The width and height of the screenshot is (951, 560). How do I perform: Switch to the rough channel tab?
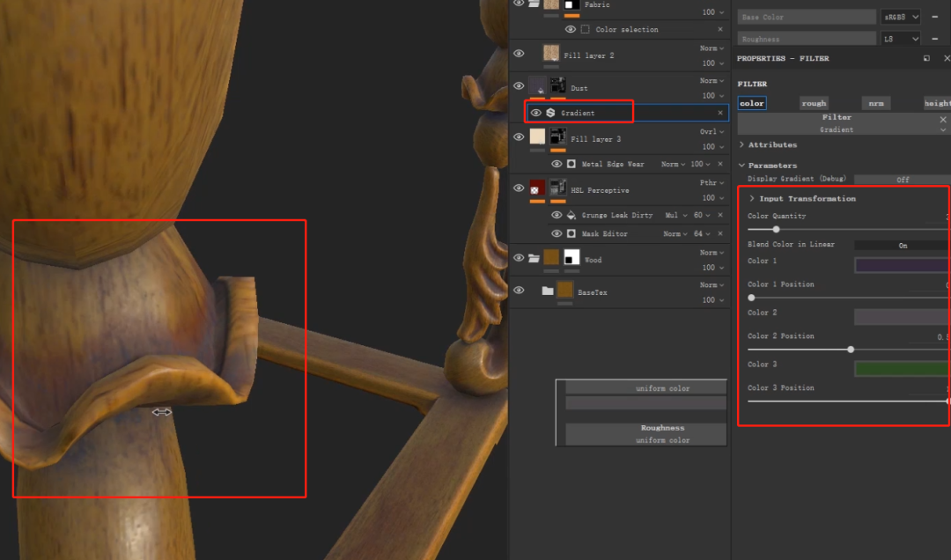tap(814, 103)
